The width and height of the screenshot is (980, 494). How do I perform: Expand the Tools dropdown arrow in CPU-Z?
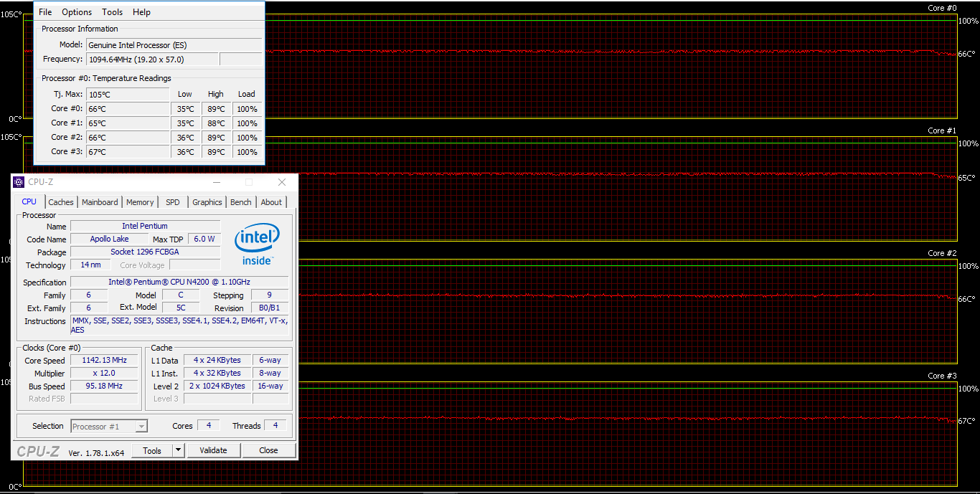pyautogui.click(x=179, y=450)
